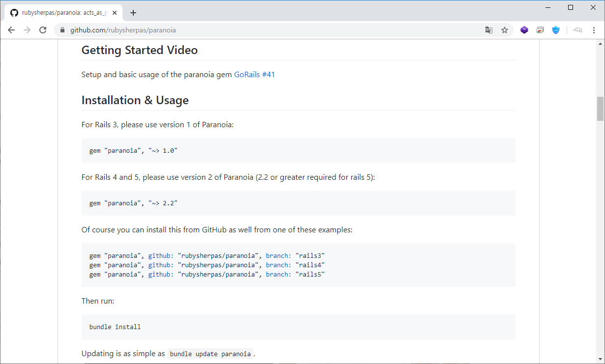605x364 pixels.
Task: Click the code line with branch "rails5"
Action: click(207, 275)
